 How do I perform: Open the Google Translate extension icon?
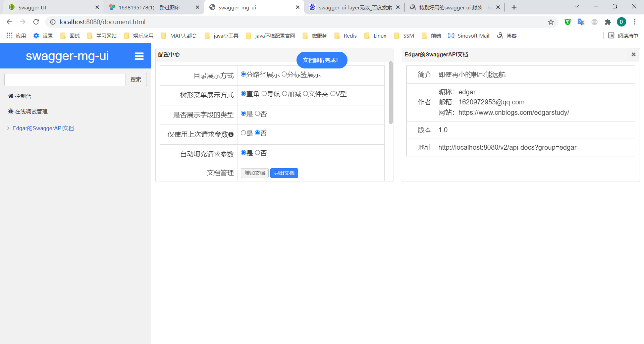pos(581,22)
